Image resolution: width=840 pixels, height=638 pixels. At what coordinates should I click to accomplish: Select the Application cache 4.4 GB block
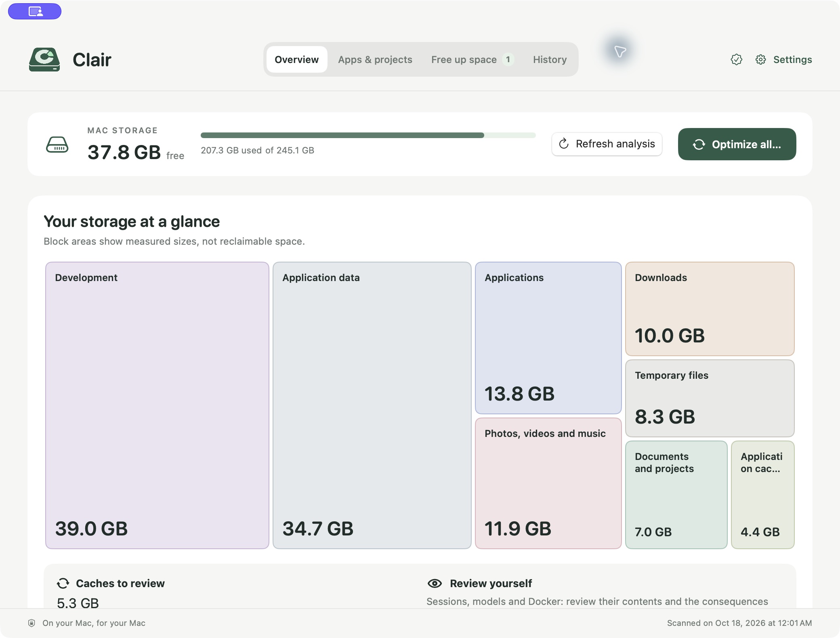click(x=763, y=495)
